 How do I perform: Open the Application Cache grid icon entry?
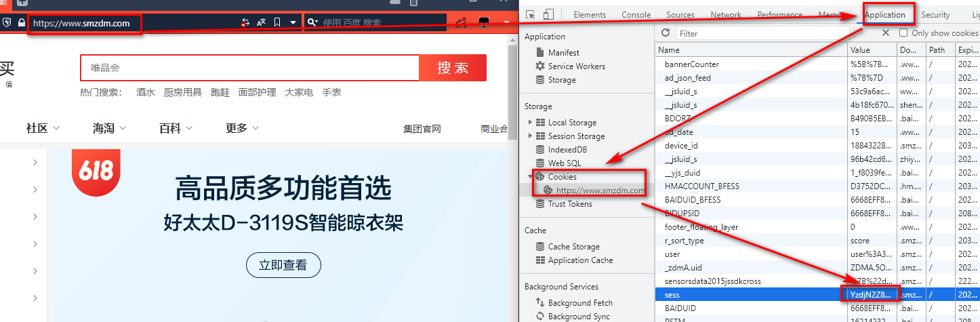point(540,260)
